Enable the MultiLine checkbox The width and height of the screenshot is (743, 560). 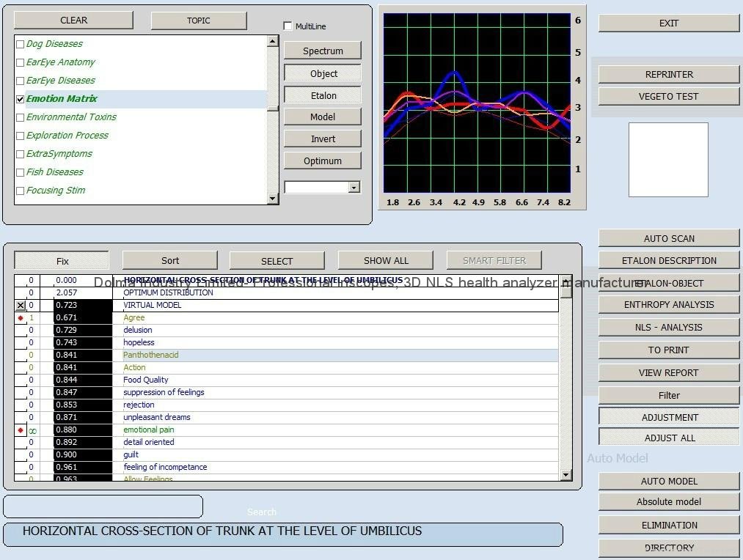coord(288,26)
